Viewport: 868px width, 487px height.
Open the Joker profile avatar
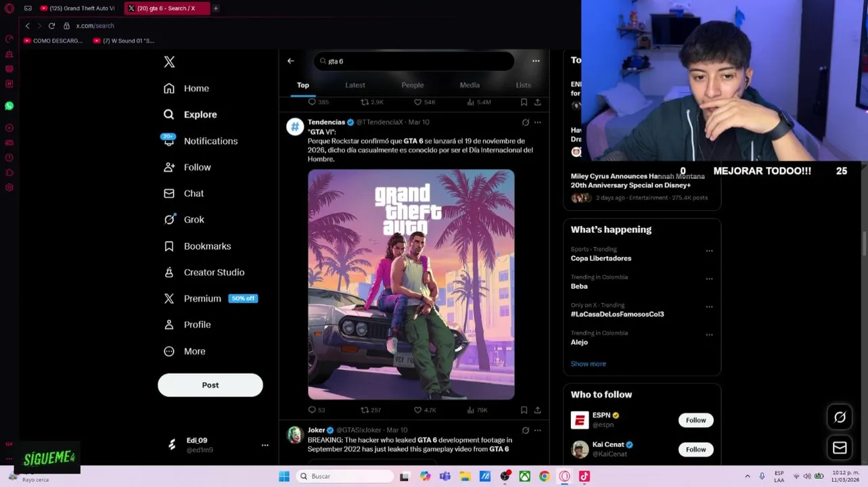(x=295, y=435)
